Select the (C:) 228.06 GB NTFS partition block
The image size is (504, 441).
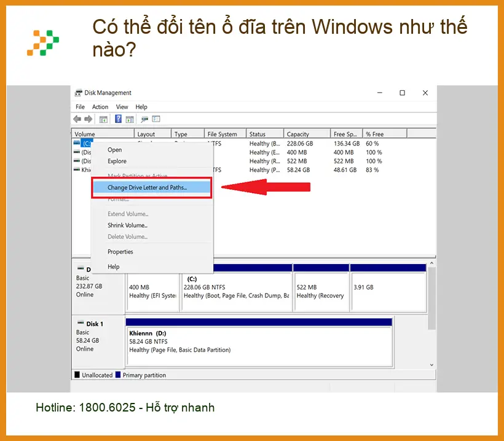pyautogui.click(x=237, y=288)
